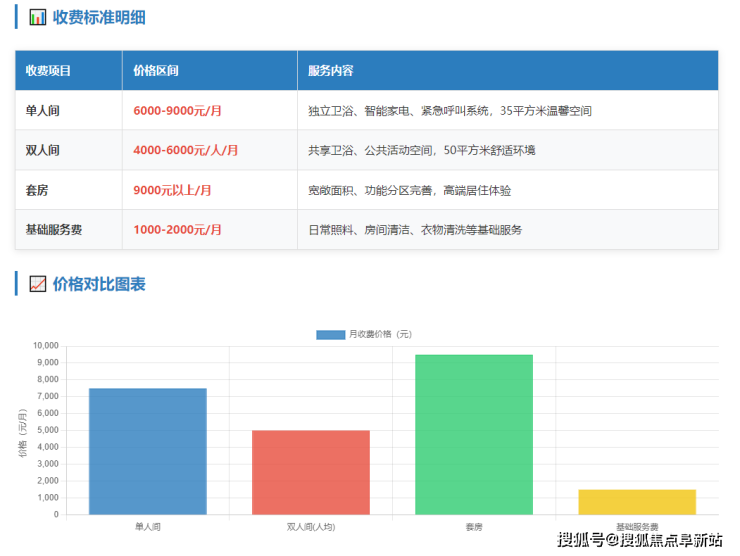Click the 1000-2000元/月 price text
Image resolution: width=740 pixels, height=556 pixels.
(x=177, y=230)
